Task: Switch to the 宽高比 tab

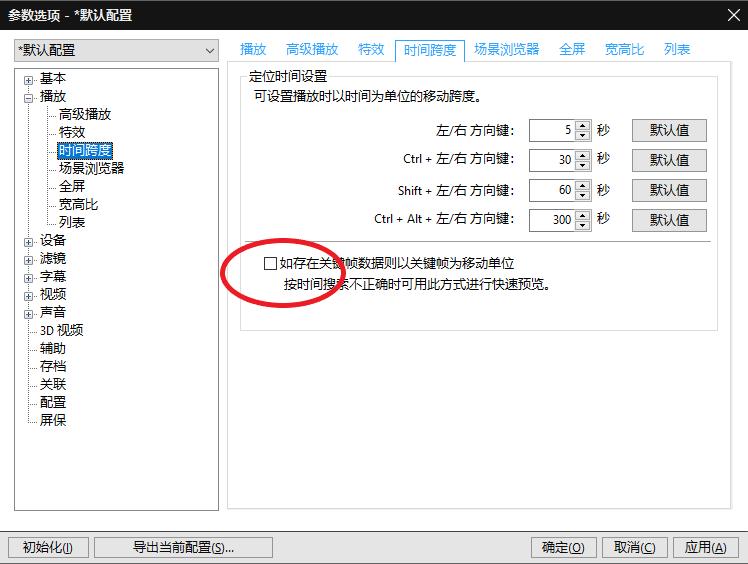Action: 624,49
